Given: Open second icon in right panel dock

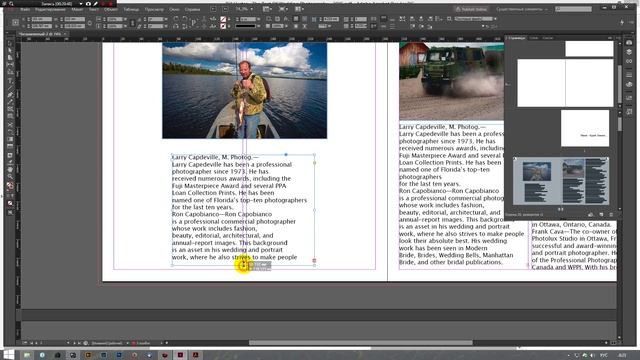Looking at the screenshot, I should 629,52.
